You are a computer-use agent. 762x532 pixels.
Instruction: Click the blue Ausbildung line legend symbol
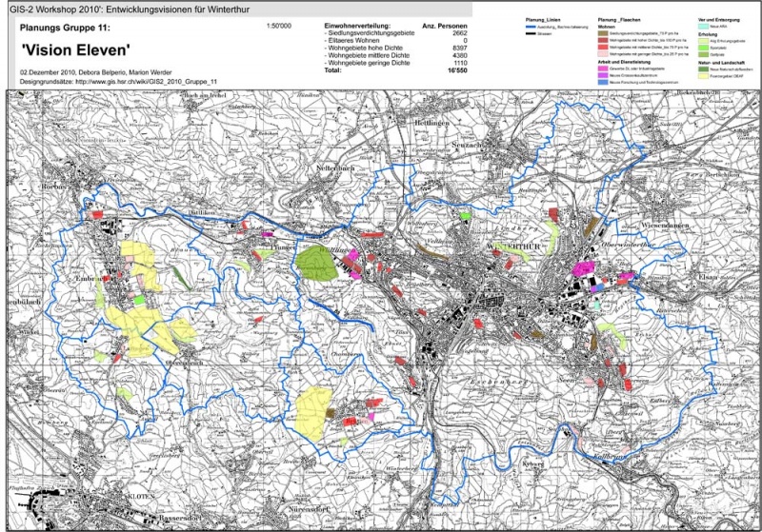point(531,27)
